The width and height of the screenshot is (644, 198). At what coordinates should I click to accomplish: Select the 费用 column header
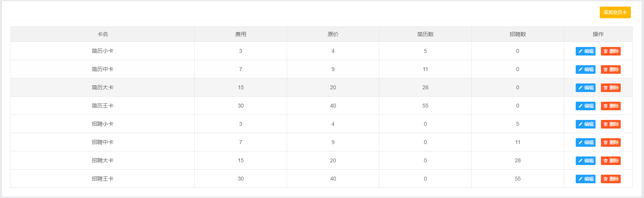click(241, 34)
